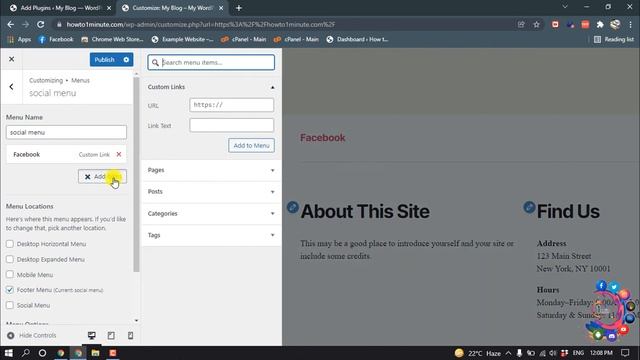
Task: Check Desktop Horizontal Menu location
Action: [10, 244]
